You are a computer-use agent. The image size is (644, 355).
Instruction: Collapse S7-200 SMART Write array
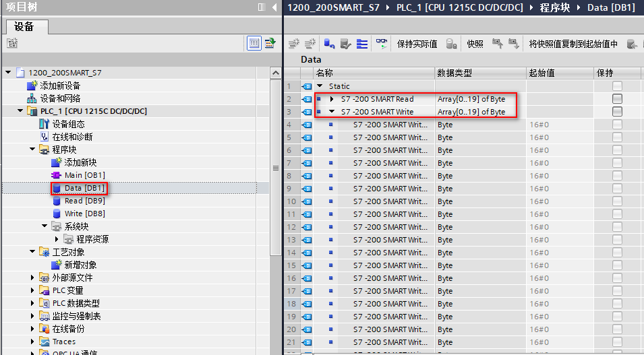tap(332, 112)
